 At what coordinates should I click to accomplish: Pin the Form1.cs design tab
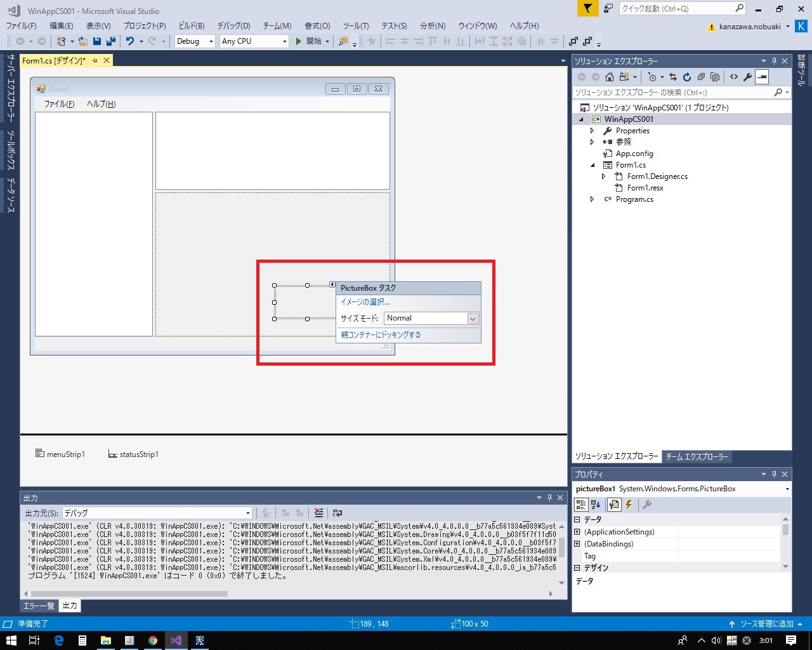click(x=95, y=60)
